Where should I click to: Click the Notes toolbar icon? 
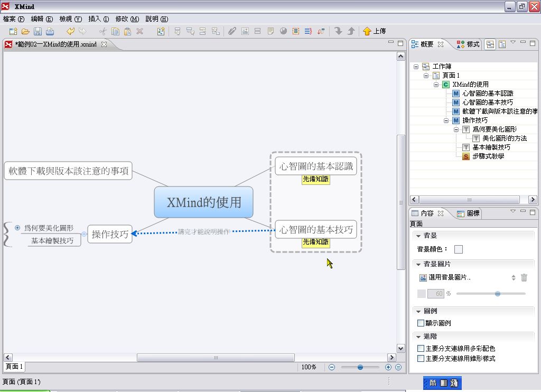270,31
